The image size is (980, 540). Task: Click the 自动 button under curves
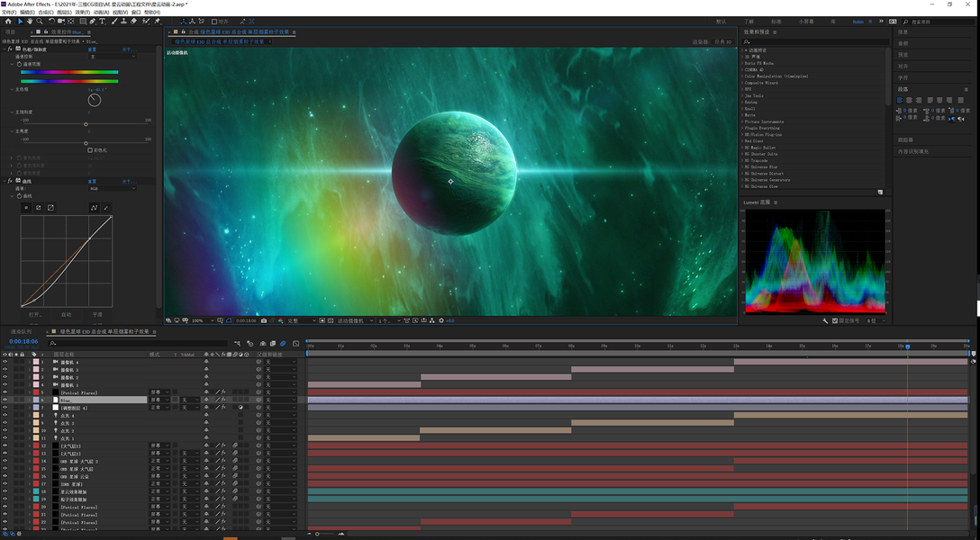pyautogui.click(x=67, y=315)
